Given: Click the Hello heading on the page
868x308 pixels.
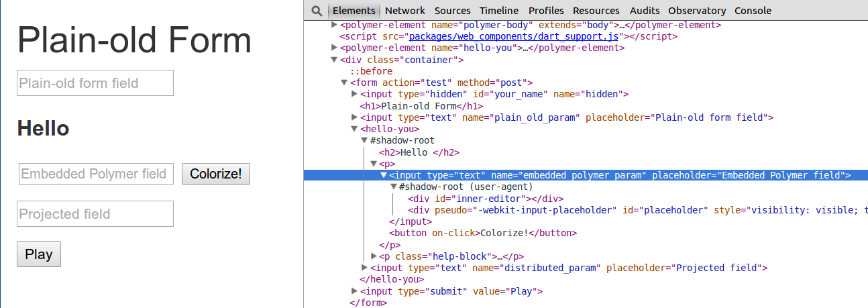Looking at the screenshot, I should click(x=44, y=128).
